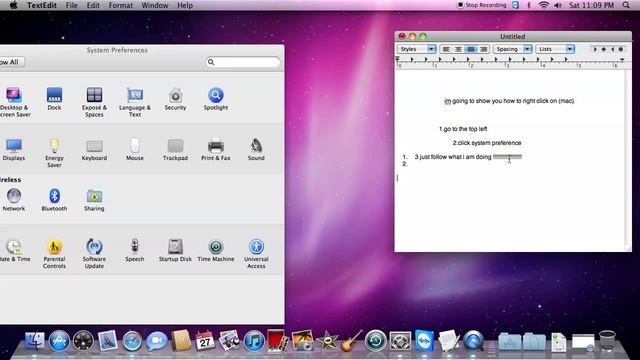Click the text '3.just follow what i am doing'
This screenshot has width=640, height=360.
[x=453, y=157]
